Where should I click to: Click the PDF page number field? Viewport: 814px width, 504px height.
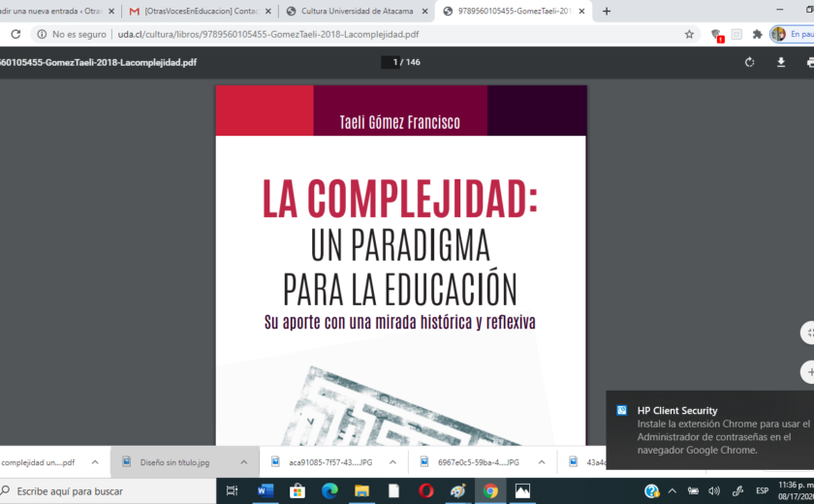tap(390, 62)
